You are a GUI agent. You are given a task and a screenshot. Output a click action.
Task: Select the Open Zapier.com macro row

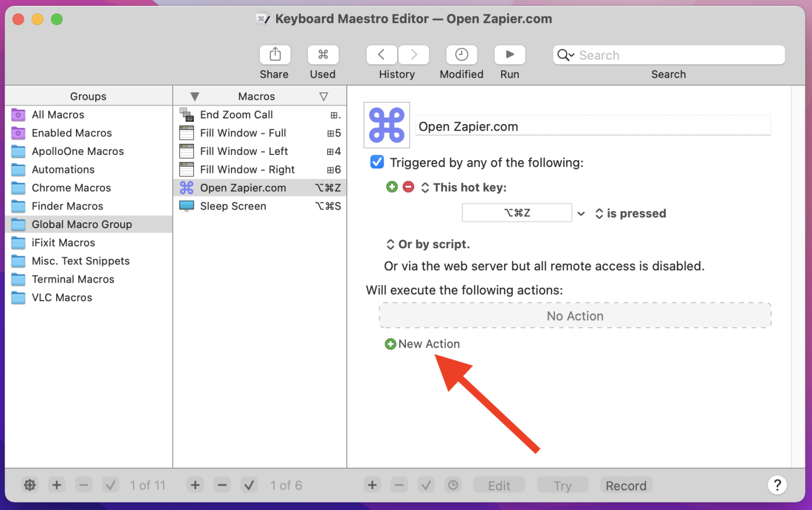pyautogui.click(x=260, y=188)
